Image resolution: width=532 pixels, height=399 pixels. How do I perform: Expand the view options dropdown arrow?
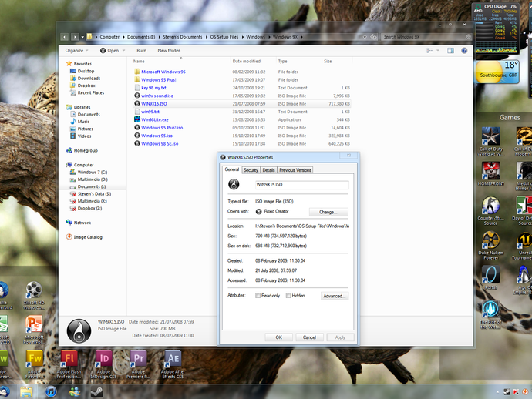point(438,51)
